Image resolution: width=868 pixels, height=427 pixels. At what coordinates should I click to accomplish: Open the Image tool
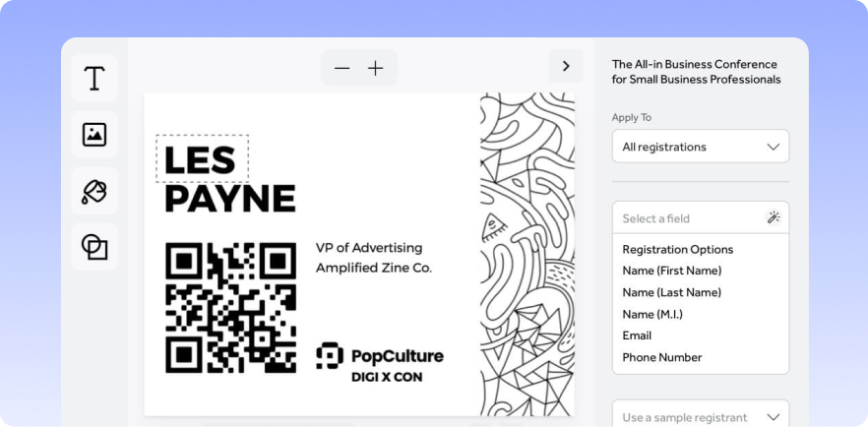94,135
